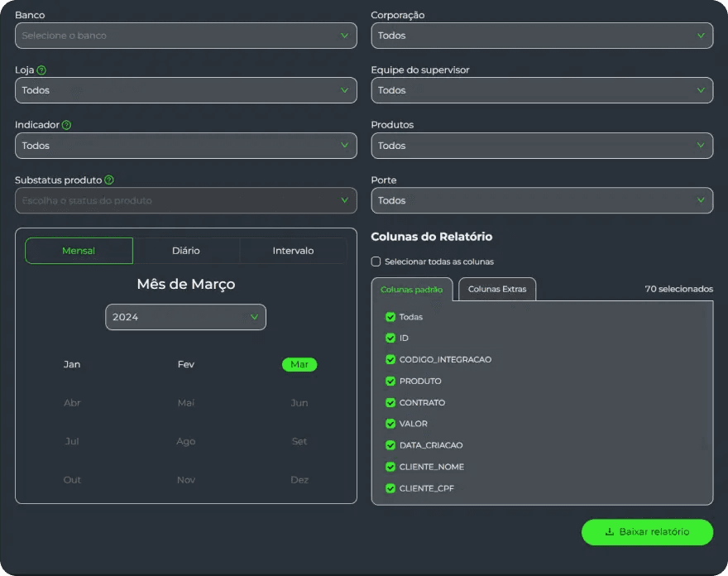
Task: Uncheck the CODIGO_INTEGRACAO column checkbox
Action: [x=390, y=360]
